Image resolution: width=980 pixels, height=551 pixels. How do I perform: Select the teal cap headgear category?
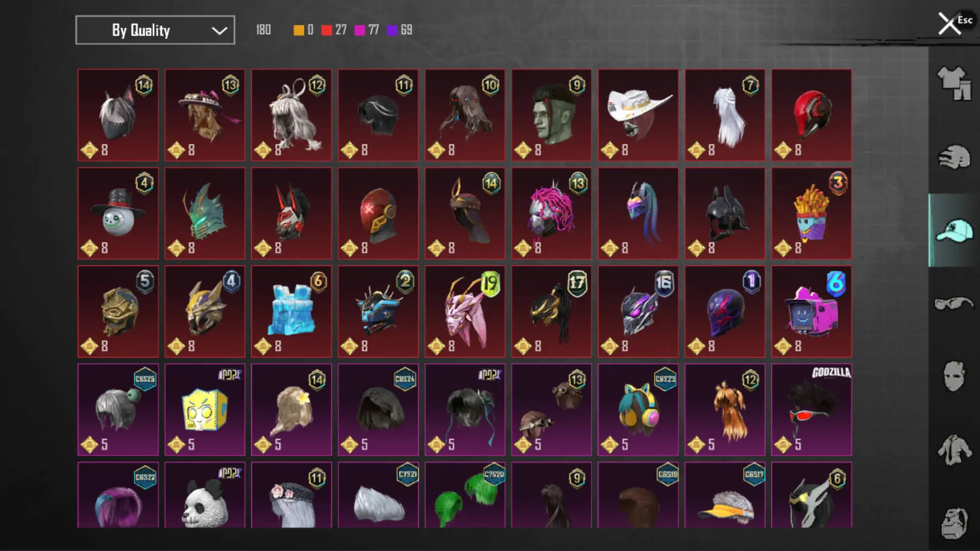point(954,231)
